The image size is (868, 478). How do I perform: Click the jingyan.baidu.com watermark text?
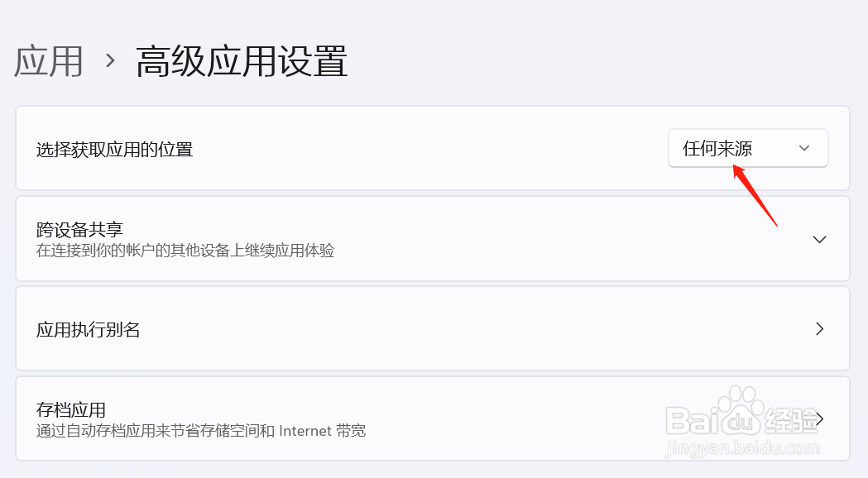tap(741, 447)
